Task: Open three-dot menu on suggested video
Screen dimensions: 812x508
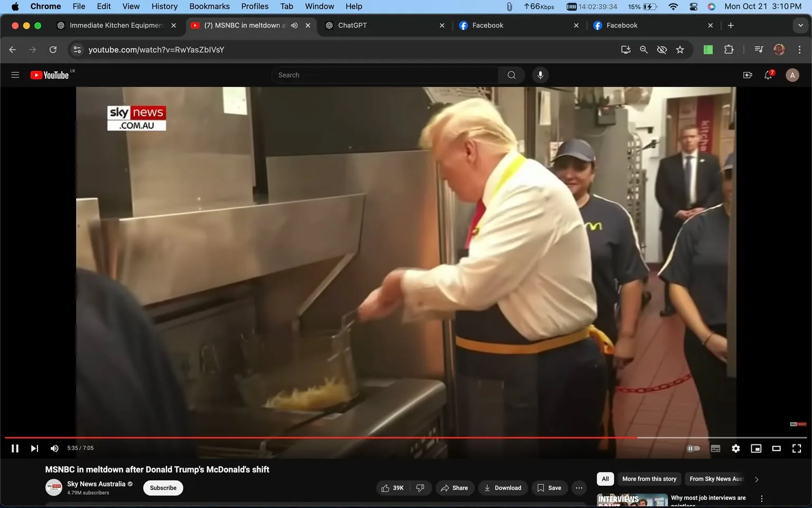Action: [761, 498]
